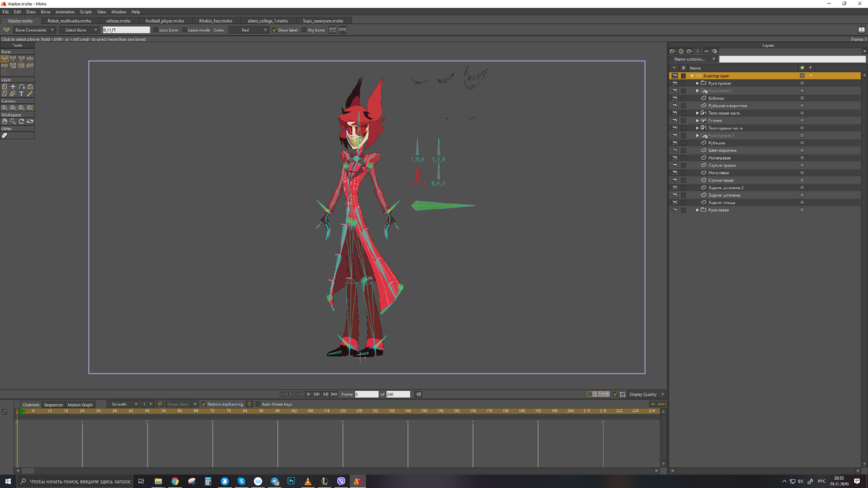Click the Select Bone tool icon

point(4,58)
